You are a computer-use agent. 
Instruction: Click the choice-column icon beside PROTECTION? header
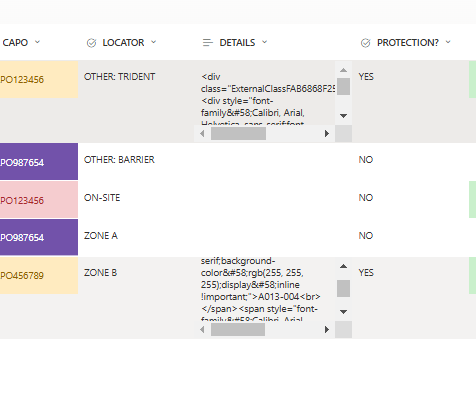click(x=366, y=43)
